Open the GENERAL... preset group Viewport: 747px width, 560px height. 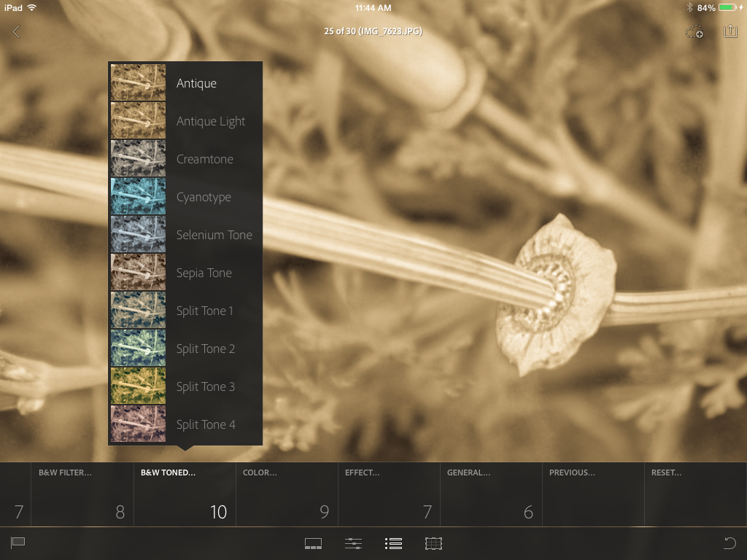click(x=491, y=494)
